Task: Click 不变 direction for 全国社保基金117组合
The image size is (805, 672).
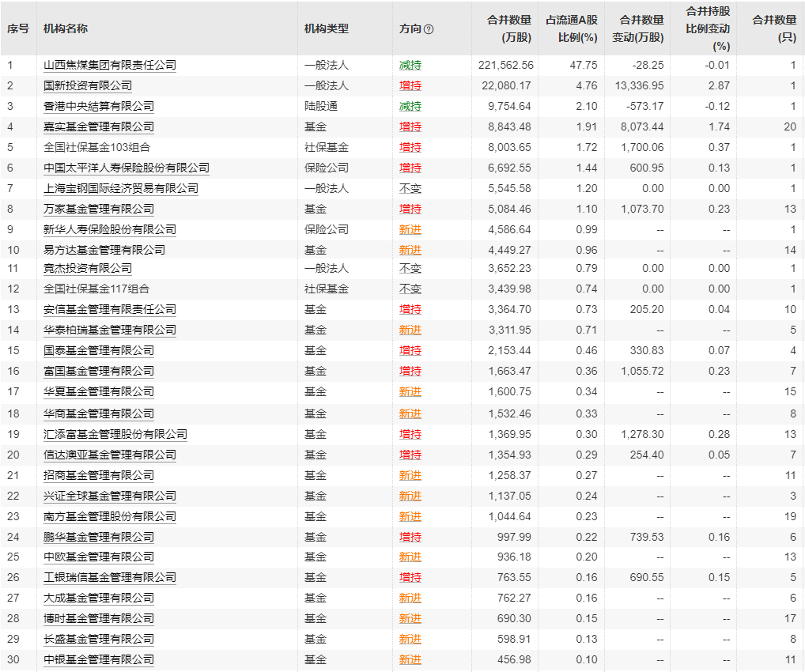Action: tap(410, 289)
